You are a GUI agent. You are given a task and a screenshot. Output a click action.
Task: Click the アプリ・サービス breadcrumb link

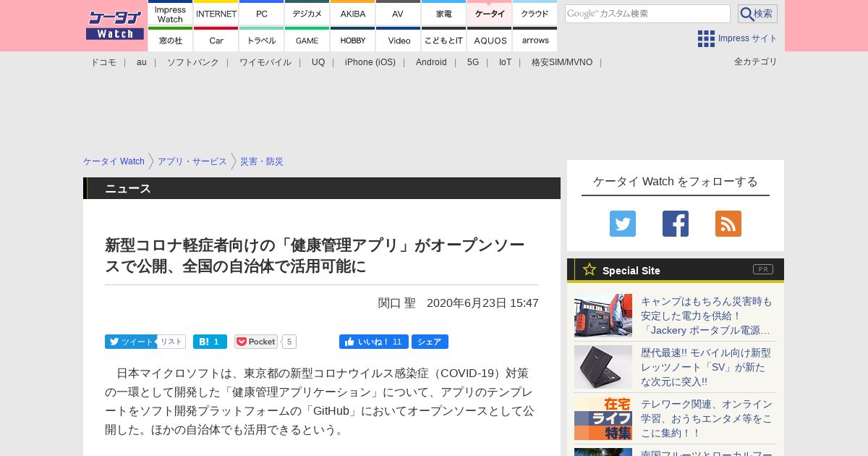click(x=192, y=161)
